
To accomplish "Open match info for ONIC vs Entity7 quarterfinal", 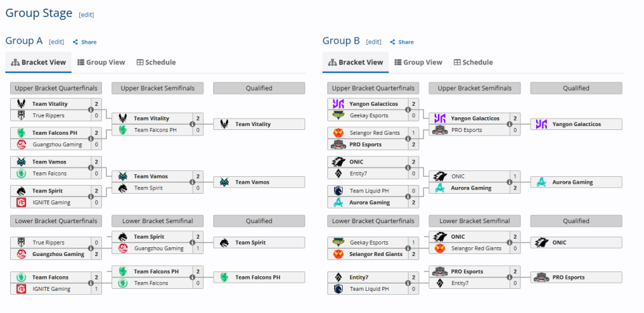I will coord(408,168).
